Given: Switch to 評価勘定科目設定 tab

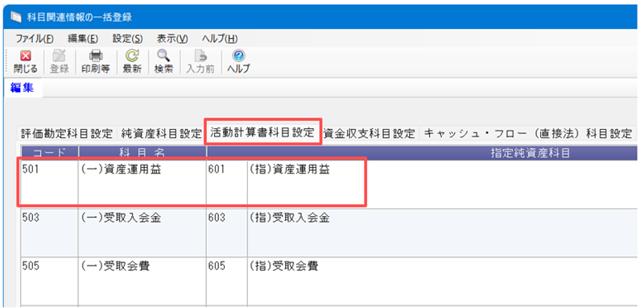Looking at the screenshot, I should click(67, 133).
